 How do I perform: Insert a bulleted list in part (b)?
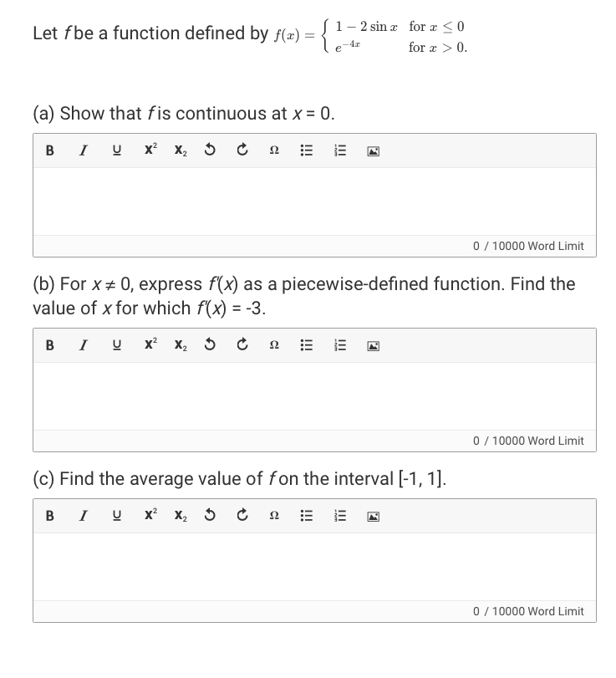tap(306, 344)
